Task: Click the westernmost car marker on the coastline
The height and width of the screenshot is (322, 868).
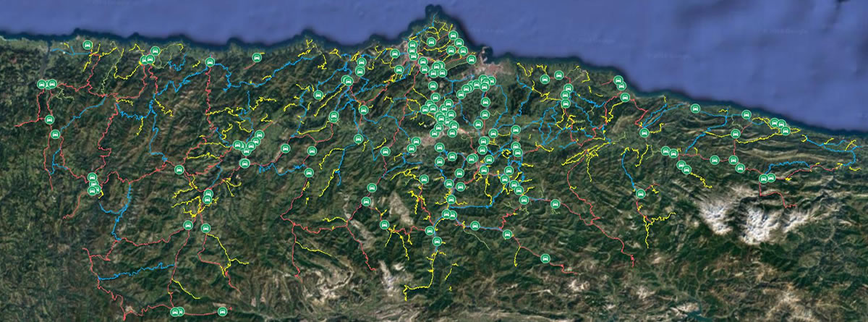Action: (88, 46)
